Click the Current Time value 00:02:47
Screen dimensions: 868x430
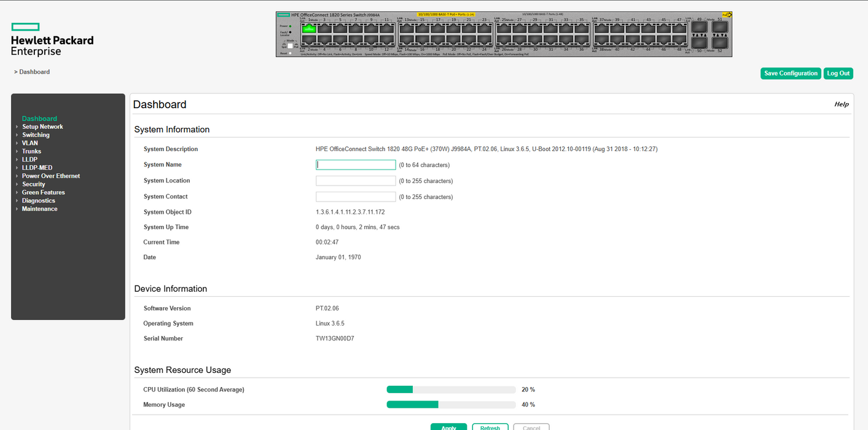(x=327, y=242)
